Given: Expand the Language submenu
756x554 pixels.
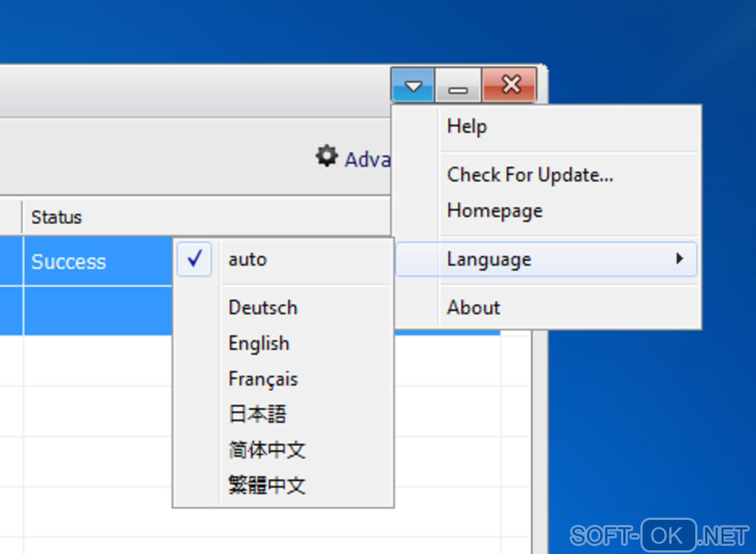Looking at the screenshot, I should point(547,259).
